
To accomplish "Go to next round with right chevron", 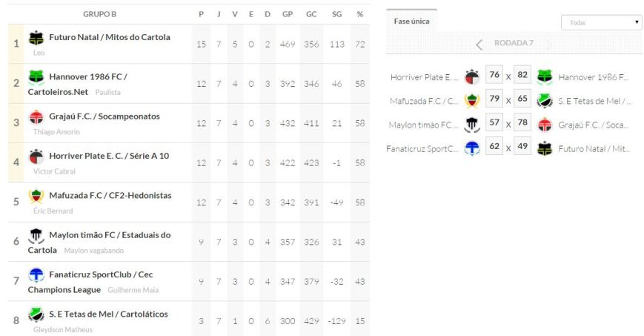I will point(549,44).
